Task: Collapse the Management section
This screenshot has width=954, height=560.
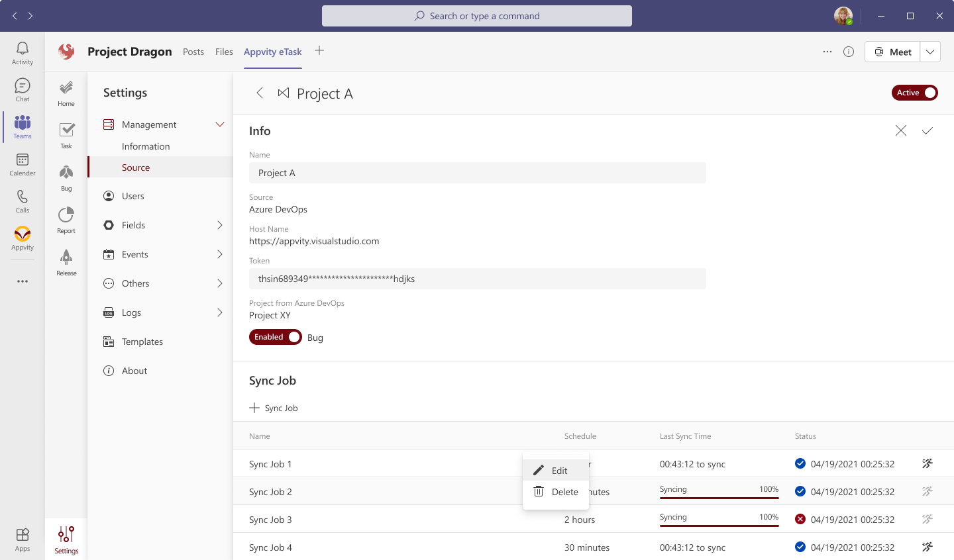Action: click(220, 124)
